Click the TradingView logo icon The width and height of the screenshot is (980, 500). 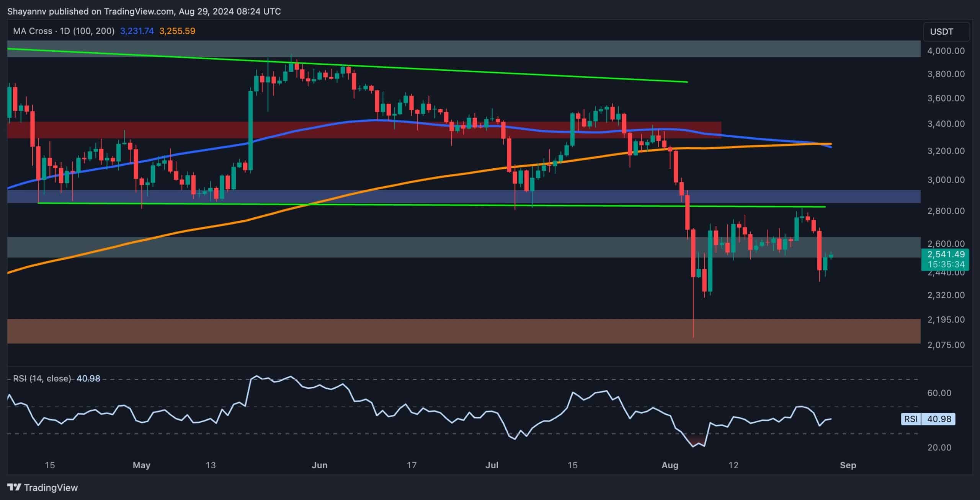coord(15,487)
